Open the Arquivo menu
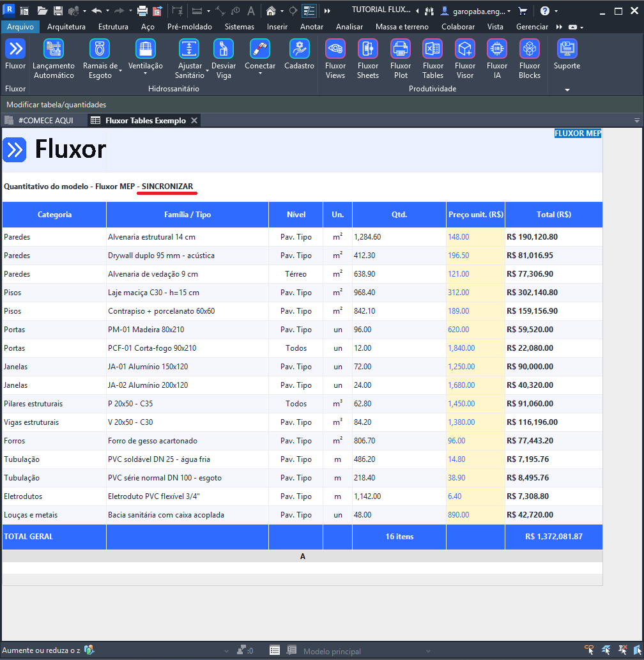This screenshot has height=660, width=644. click(20, 27)
